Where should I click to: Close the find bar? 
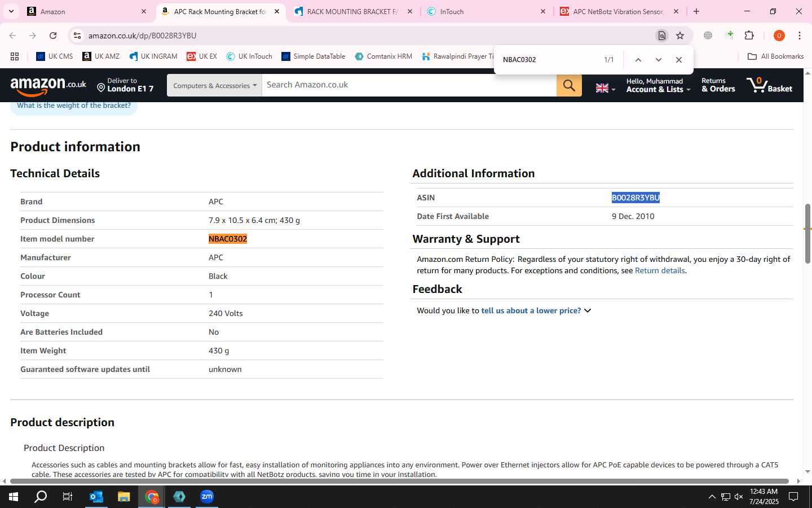click(679, 60)
